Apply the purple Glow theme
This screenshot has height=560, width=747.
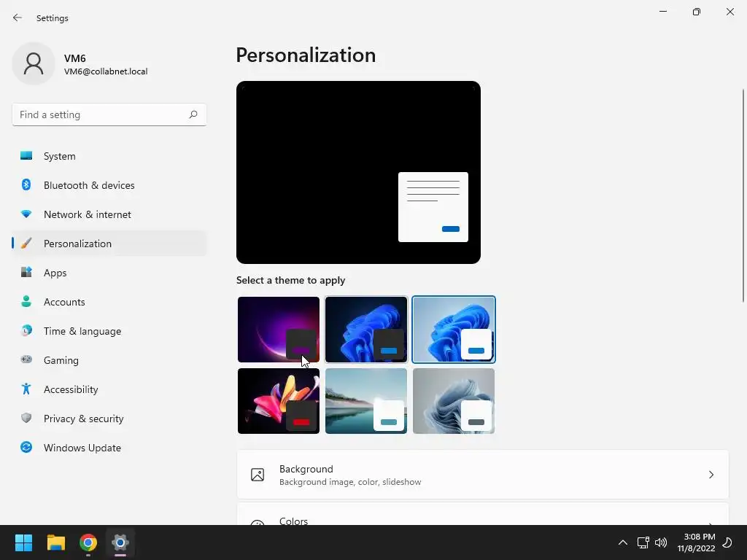tap(278, 330)
